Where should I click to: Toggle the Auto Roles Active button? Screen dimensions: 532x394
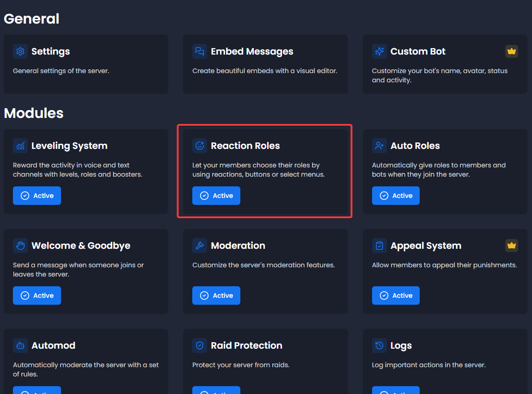pos(396,196)
